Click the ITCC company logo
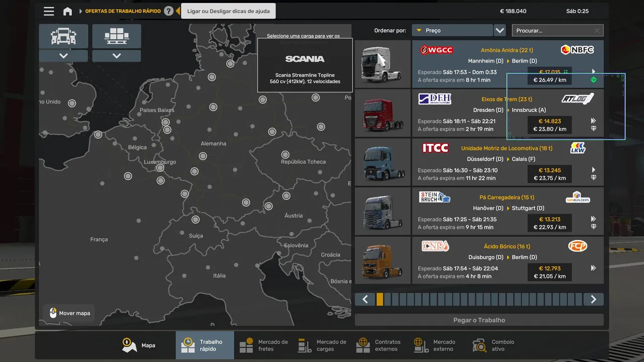 tap(435, 148)
